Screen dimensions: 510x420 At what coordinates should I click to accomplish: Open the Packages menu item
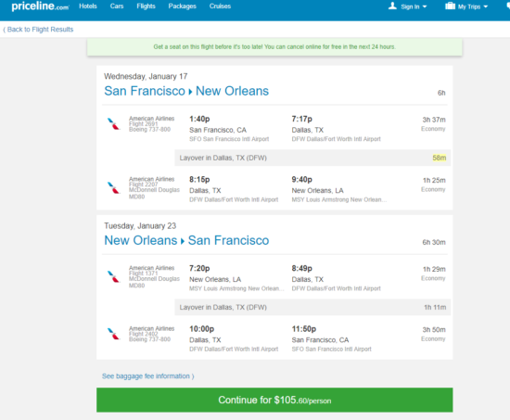[x=182, y=6]
